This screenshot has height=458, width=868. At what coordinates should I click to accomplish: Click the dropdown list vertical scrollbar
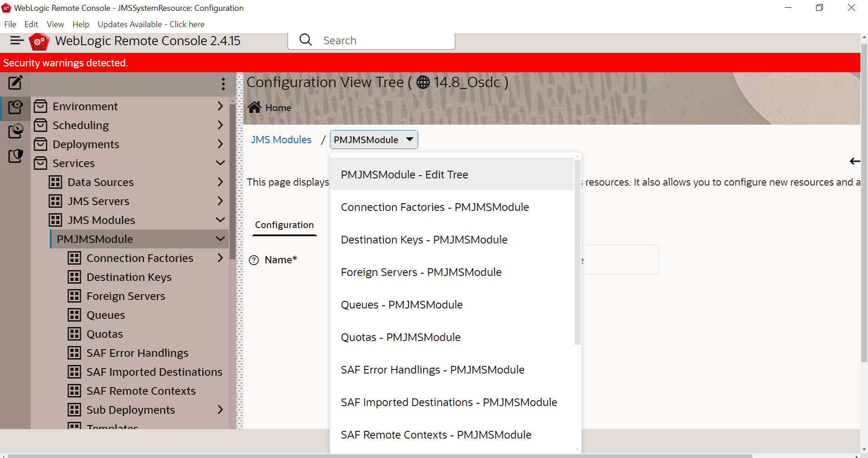pos(577,252)
